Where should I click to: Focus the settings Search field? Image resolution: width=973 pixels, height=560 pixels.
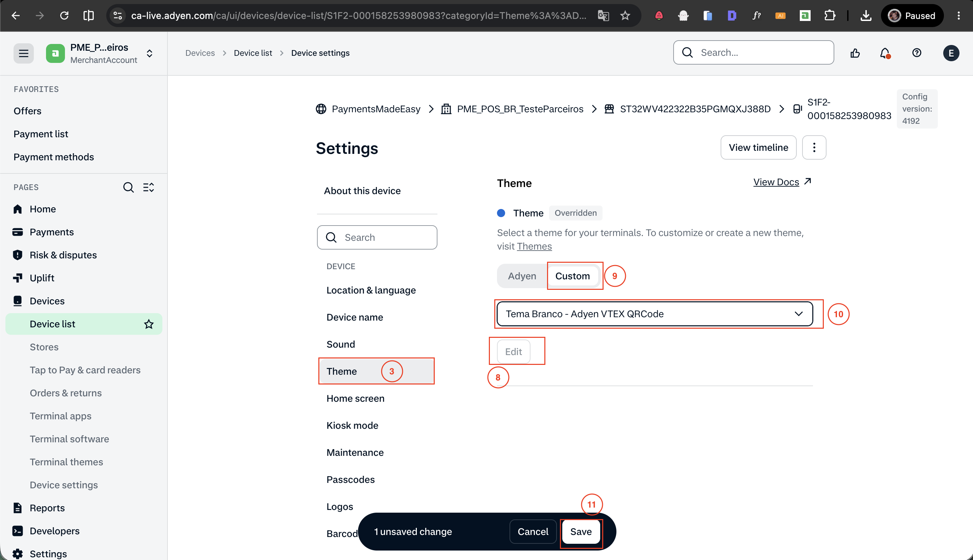(377, 237)
